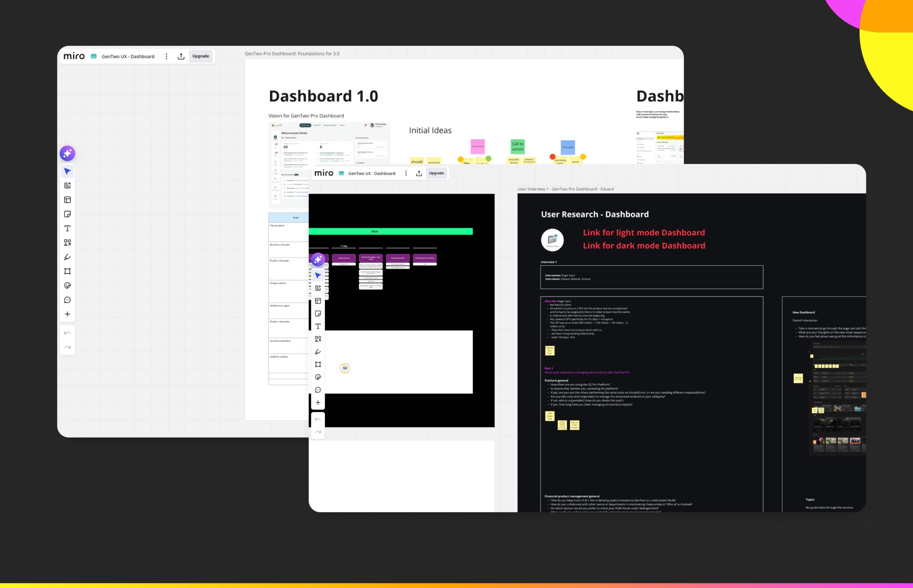Image resolution: width=913 pixels, height=588 pixels.
Task: Click the green 'After' banner bar
Action: (391, 231)
